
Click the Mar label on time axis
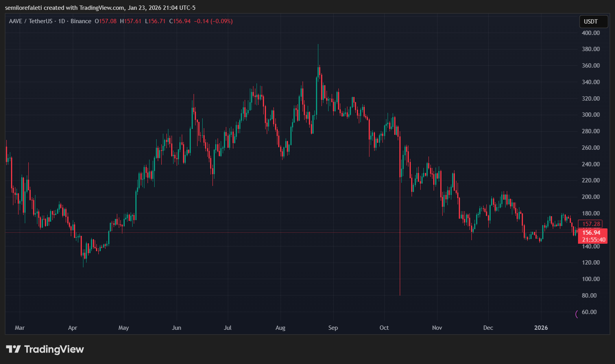(20, 328)
